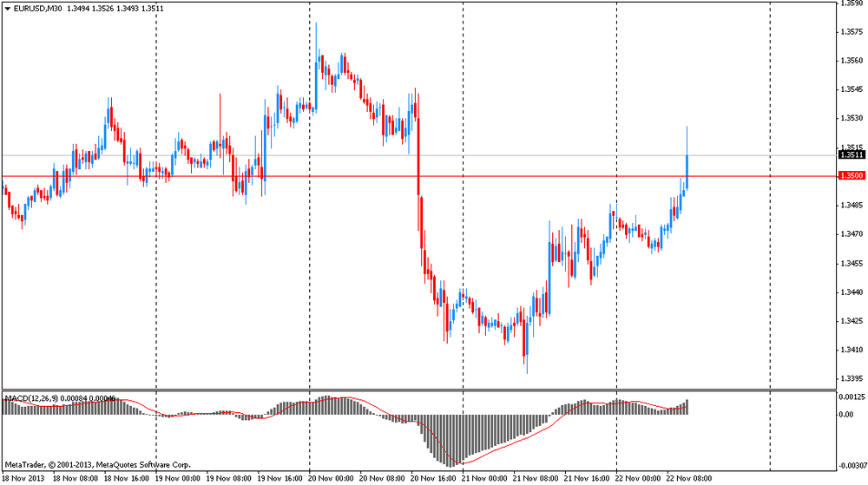
Task: Click the 1.3590 price scale label
Action: click(851, 3)
